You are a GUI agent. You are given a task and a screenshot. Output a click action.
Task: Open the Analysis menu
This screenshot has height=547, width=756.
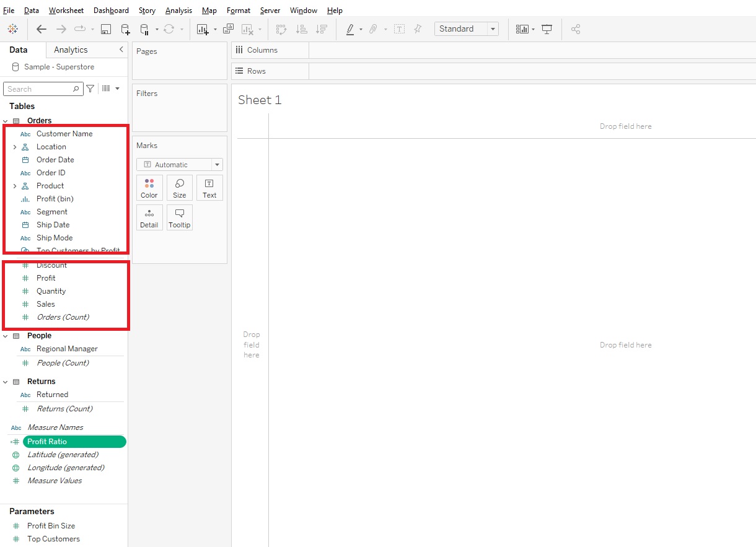coord(178,11)
